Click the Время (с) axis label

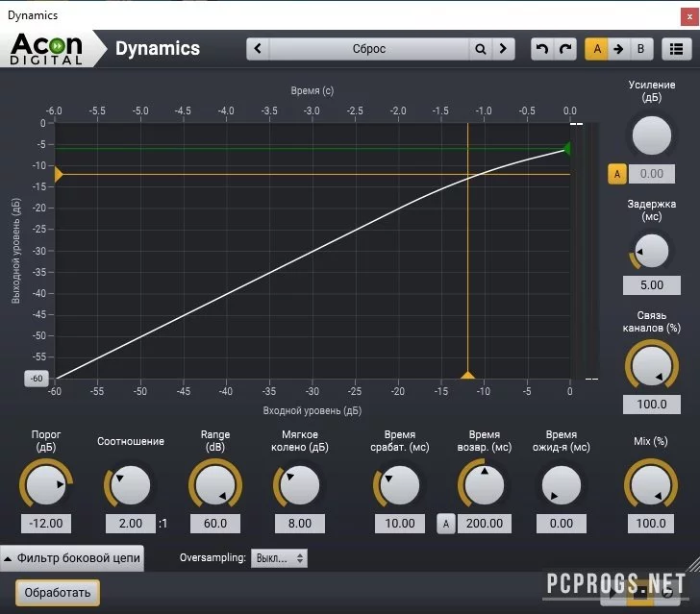click(312, 90)
